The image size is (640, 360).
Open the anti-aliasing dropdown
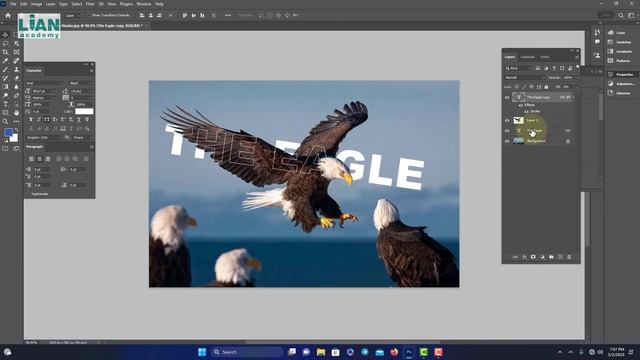(x=82, y=138)
